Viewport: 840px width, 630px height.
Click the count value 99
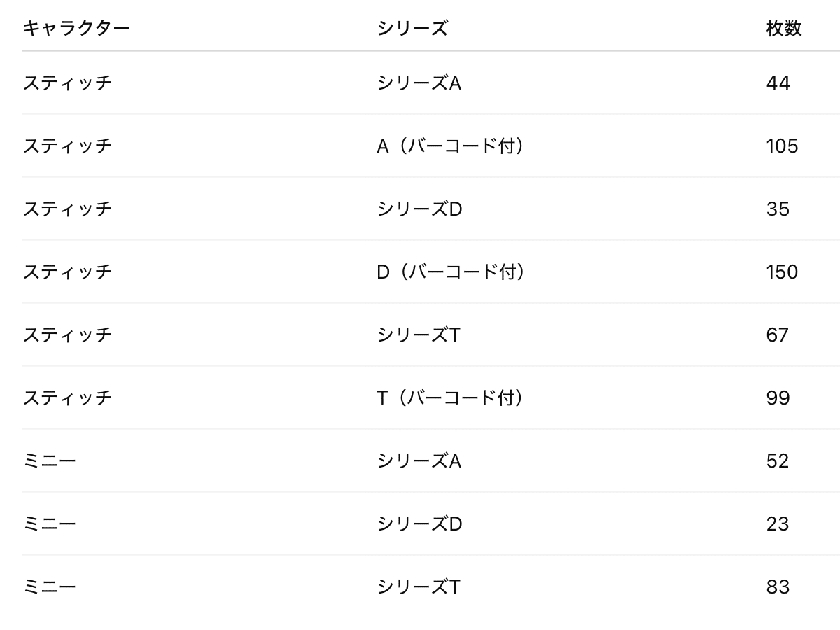(778, 398)
